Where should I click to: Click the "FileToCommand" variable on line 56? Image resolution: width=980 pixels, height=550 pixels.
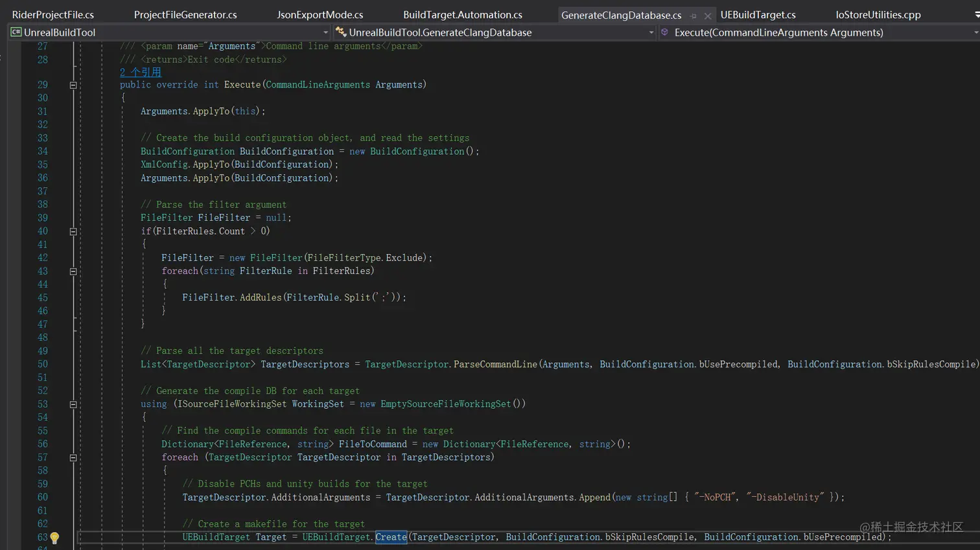(373, 444)
